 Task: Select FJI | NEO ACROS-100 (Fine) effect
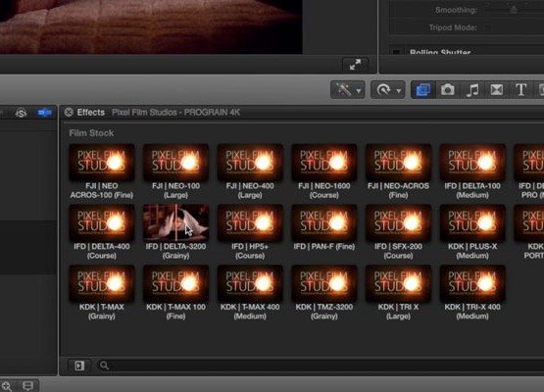pos(102,171)
